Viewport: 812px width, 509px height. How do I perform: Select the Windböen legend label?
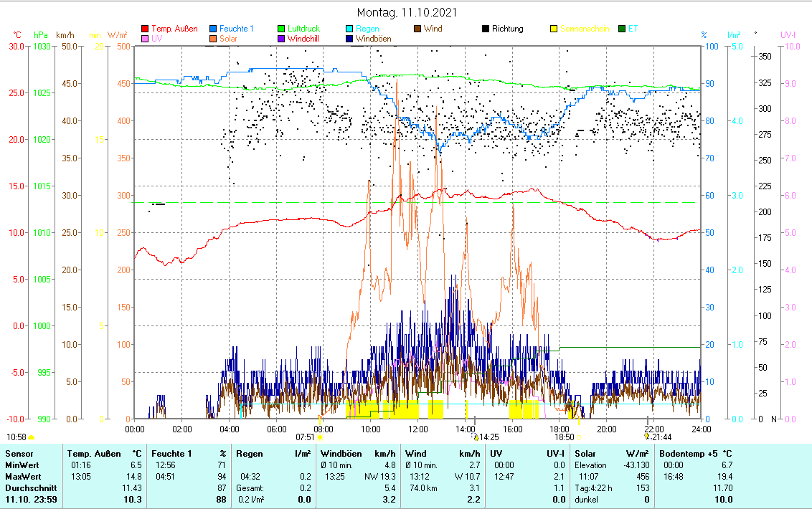pos(373,39)
